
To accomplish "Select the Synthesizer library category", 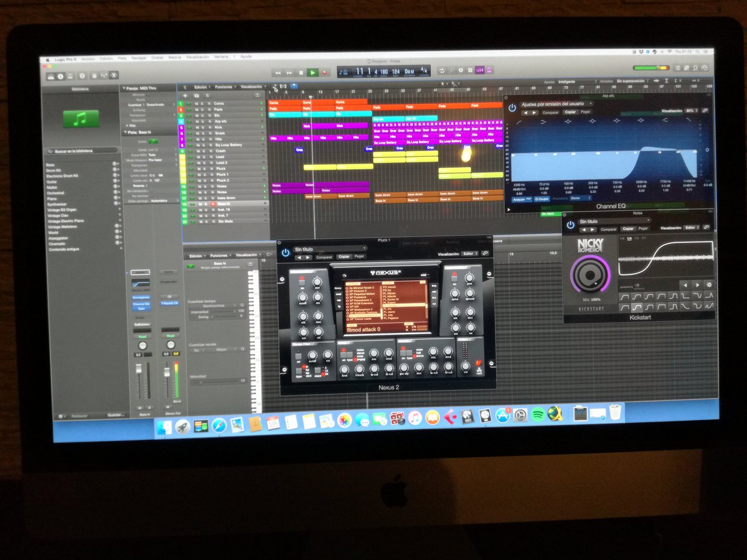I will click(57, 203).
